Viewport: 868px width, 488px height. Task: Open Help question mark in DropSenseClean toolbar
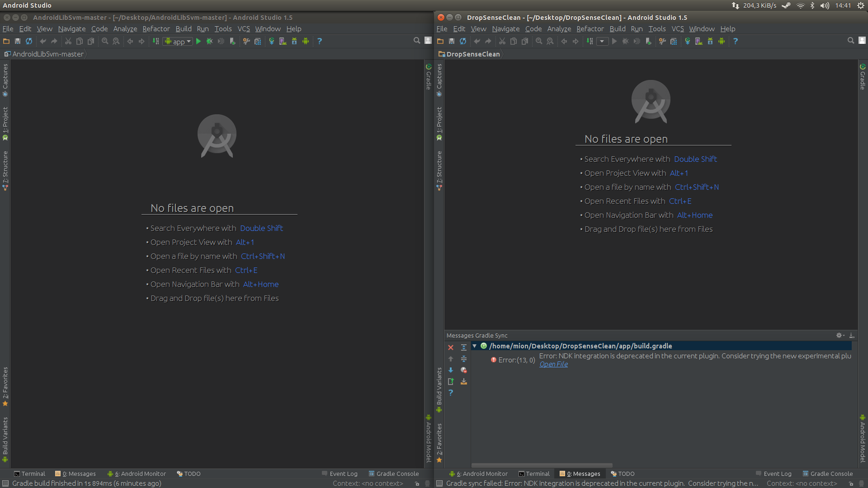click(x=736, y=41)
